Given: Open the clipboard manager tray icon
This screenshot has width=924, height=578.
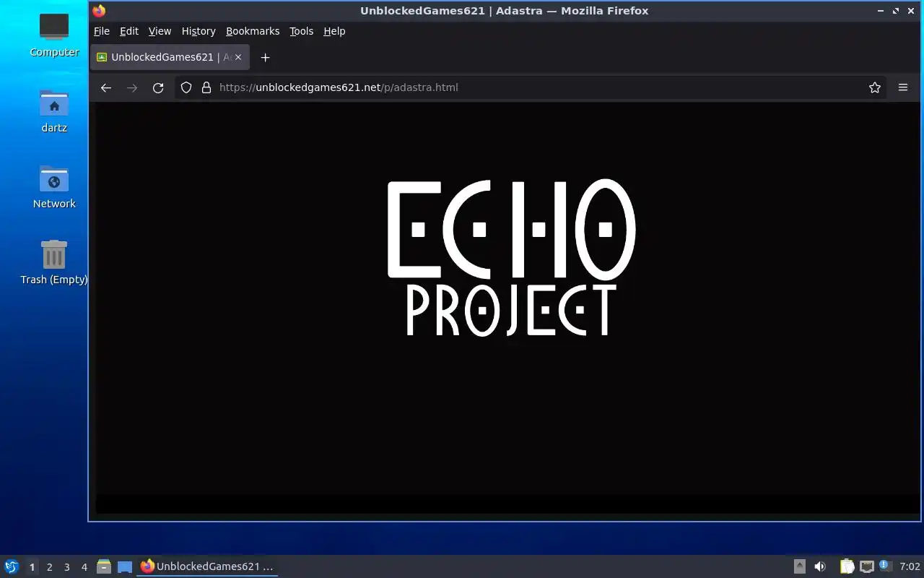Looking at the screenshot, I should click(x=847, y=566).
